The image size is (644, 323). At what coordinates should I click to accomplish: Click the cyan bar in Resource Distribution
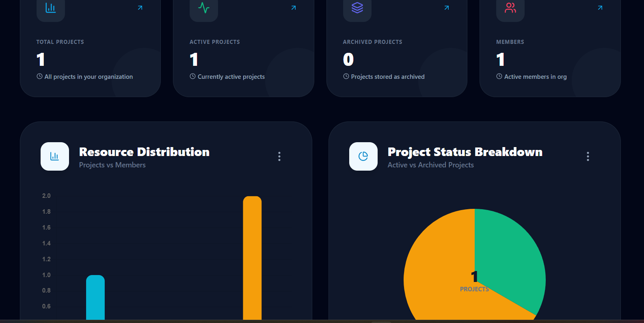[95, 297]
